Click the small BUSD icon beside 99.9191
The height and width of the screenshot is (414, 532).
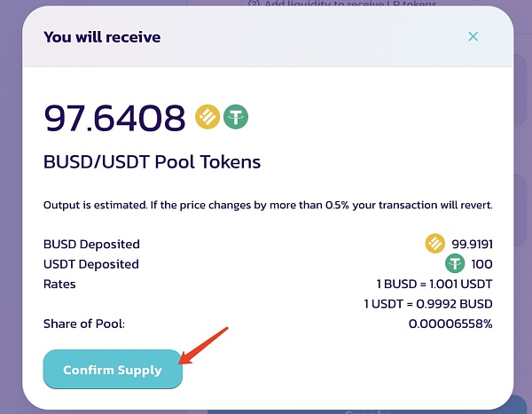tap(435, 243)
